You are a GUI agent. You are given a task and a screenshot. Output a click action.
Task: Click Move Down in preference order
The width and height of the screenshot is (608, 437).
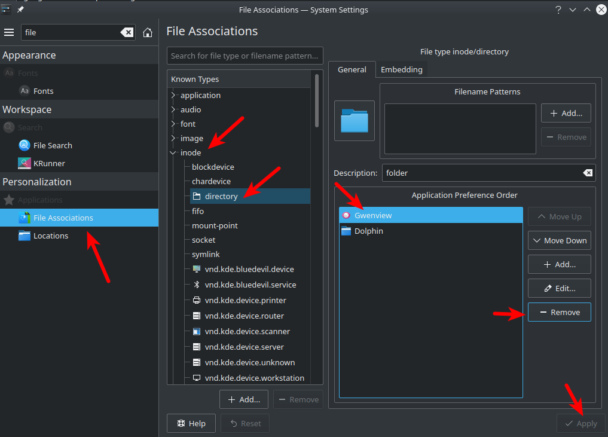tap(560, 240)
